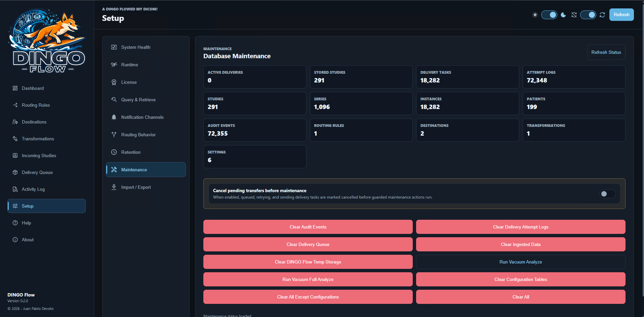The image size is (644, 317).
Task: Click the Clear Delivery Attempt Logs button
Action: pos(521,227)
